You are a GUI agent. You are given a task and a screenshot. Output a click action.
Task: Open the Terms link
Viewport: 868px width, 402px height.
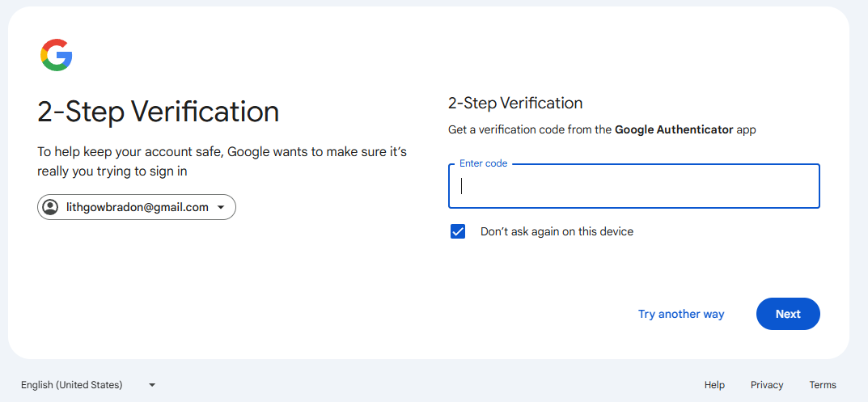point(823,385)
